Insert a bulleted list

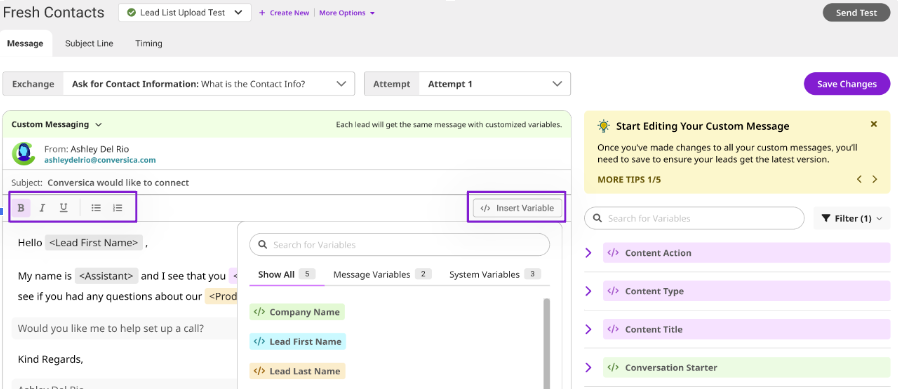tap(96, 208)
